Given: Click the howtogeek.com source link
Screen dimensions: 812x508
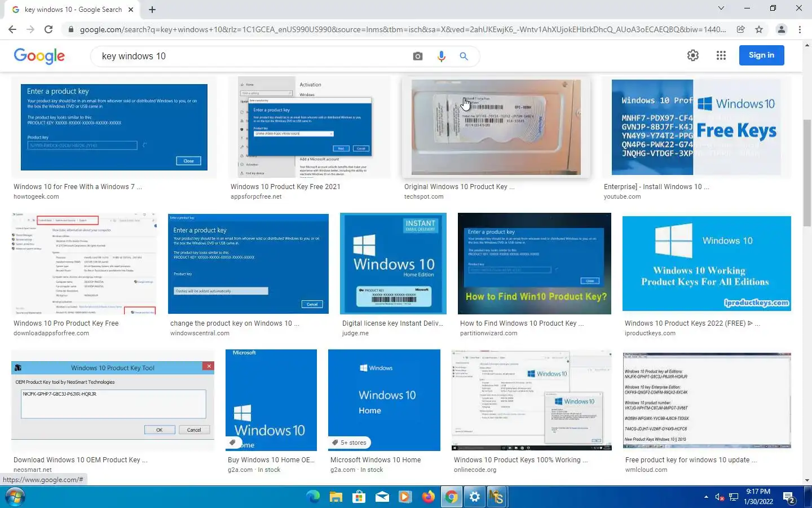Looking at the screenshot, I should point(36,197).
